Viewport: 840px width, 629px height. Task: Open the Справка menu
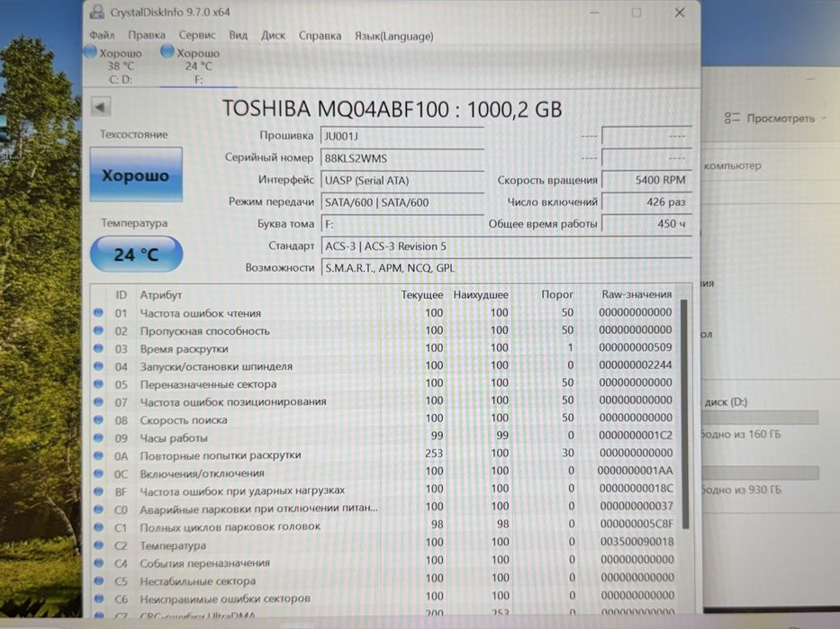(x=320, y=36)
